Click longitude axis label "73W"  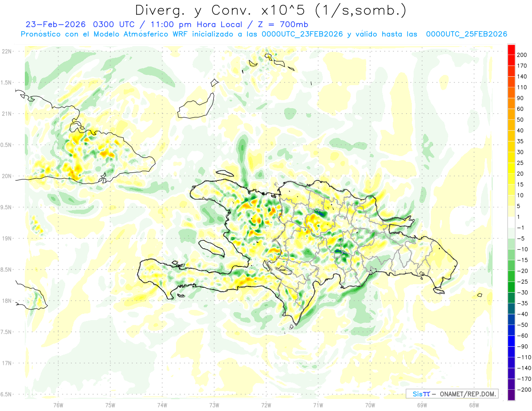[x=214, y=405]
